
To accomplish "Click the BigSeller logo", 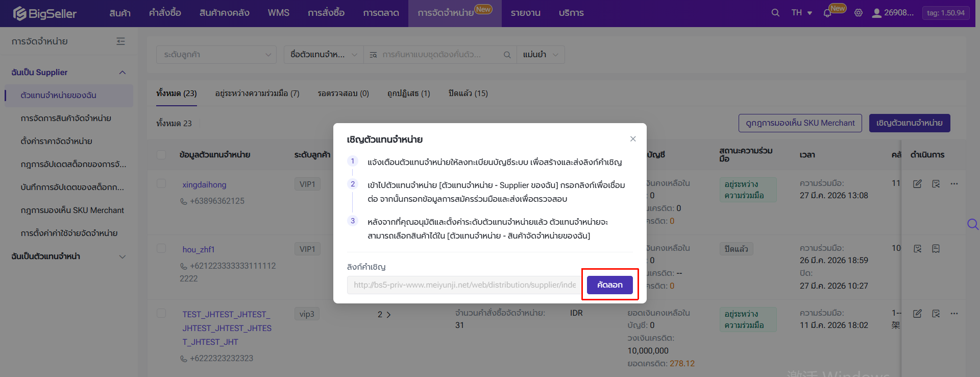I will [45, 13].
